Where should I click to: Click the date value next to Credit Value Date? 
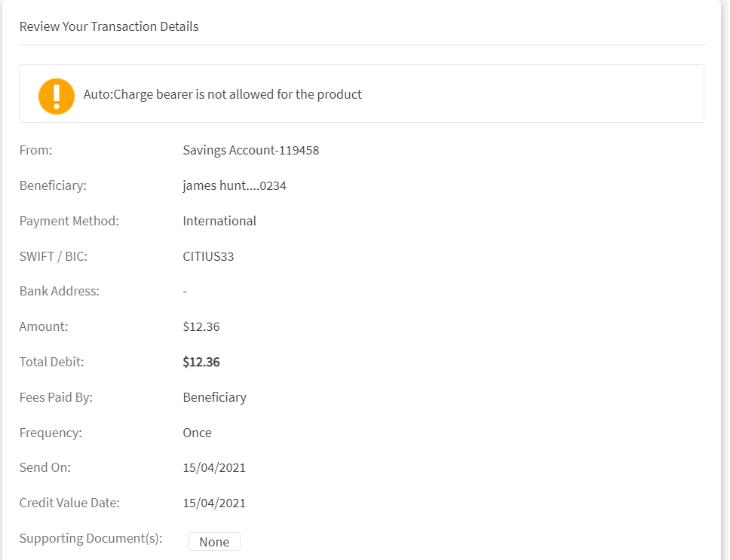click(214, 503)
